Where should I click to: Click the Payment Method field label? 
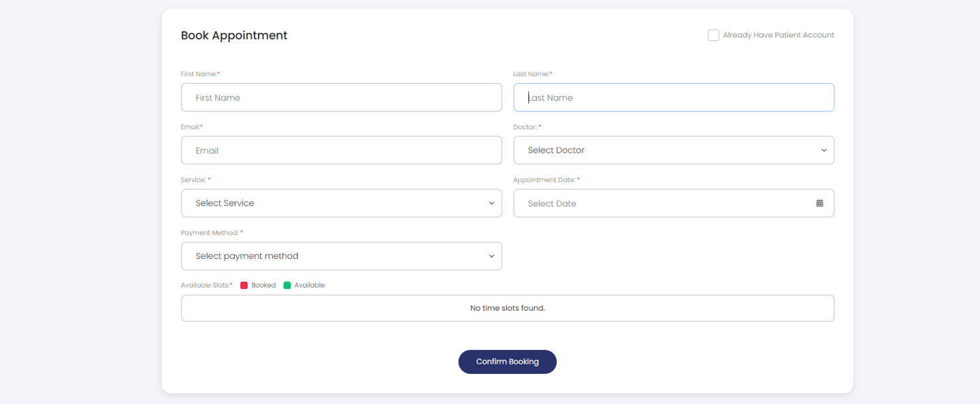click(x=212, y=233)
